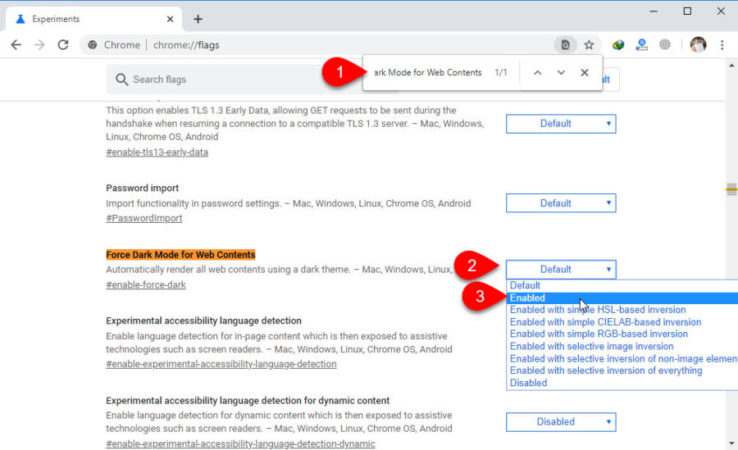
Task: Open TLS 1.3 Early Data Default dropdown
Action: 561,124
